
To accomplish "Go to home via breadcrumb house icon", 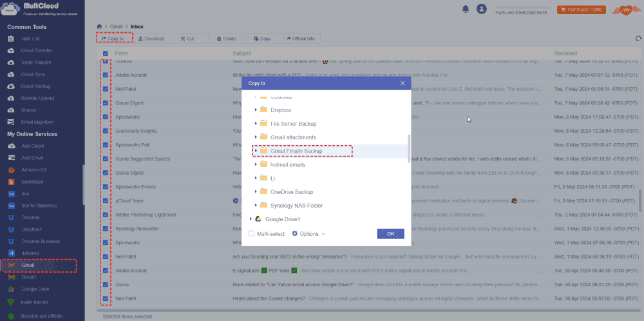I will point(99,26).
